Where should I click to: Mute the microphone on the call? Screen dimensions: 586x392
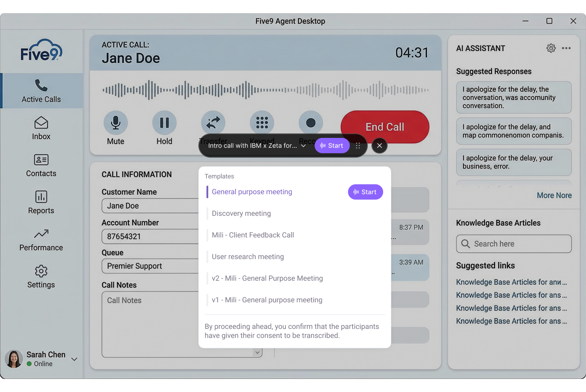click(115, 123)
